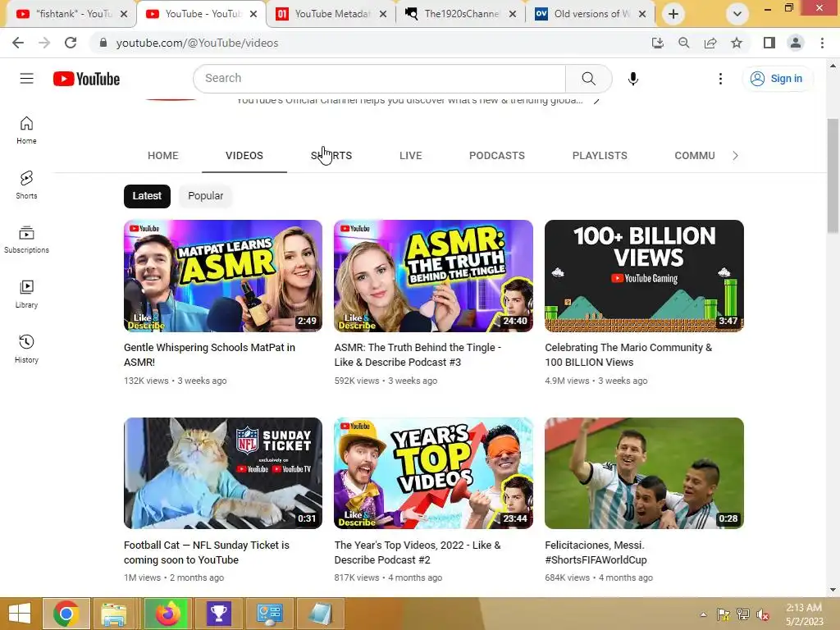This screenshot has height=630, width=840.
Task: Share this page via share icon
Action: click(710, 43)
